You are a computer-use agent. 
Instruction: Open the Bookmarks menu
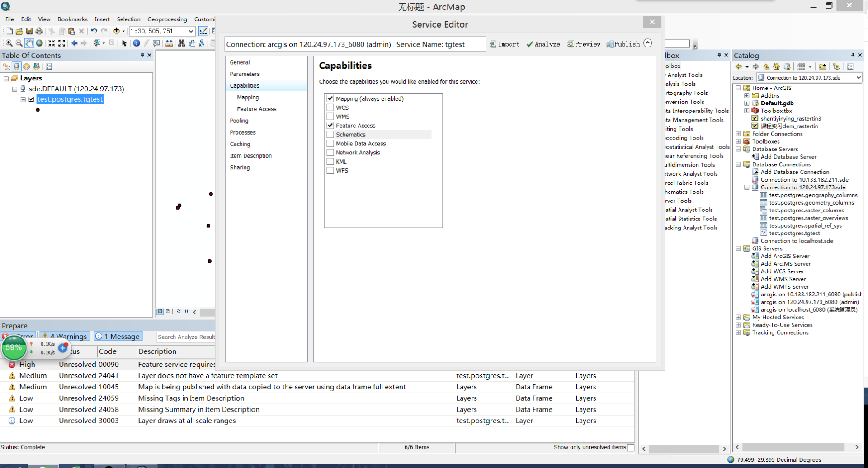[x=72, y=19]
